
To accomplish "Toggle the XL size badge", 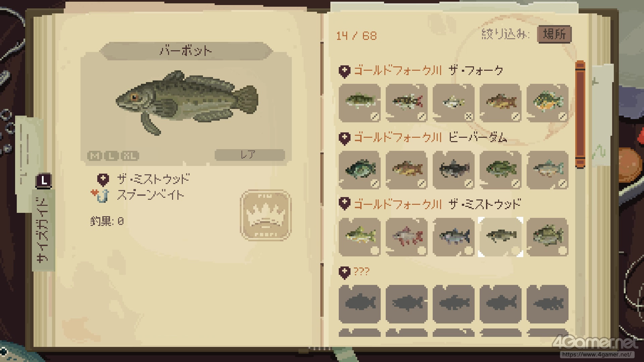I will (129, 156).
